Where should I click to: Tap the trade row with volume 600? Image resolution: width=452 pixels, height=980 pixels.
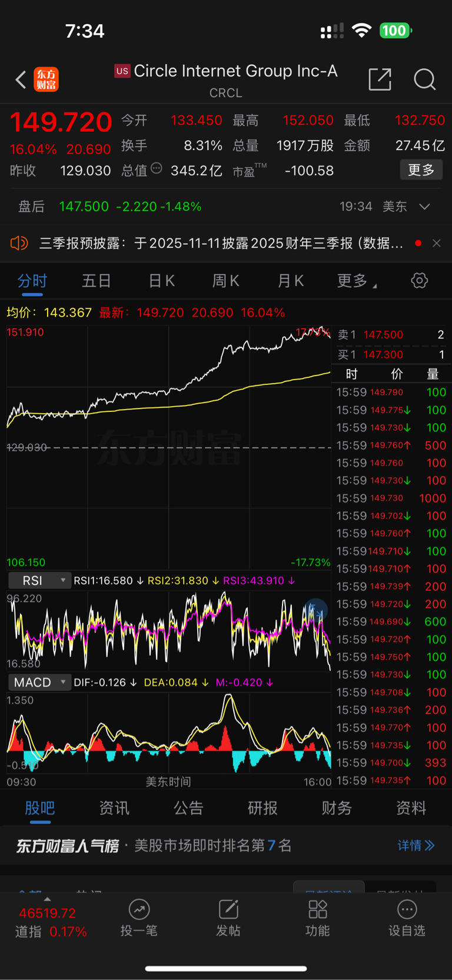[x=391, y=622]
